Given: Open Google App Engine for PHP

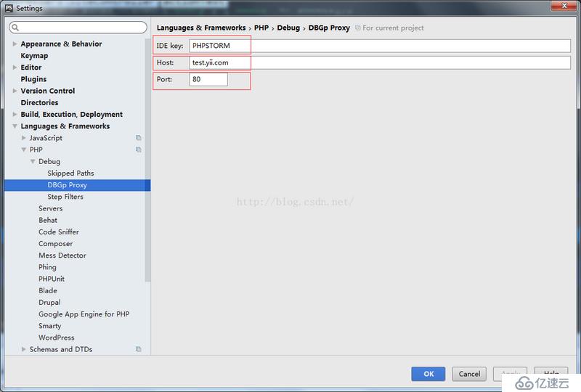Looking at the screenshot, I should pos(84,314).
